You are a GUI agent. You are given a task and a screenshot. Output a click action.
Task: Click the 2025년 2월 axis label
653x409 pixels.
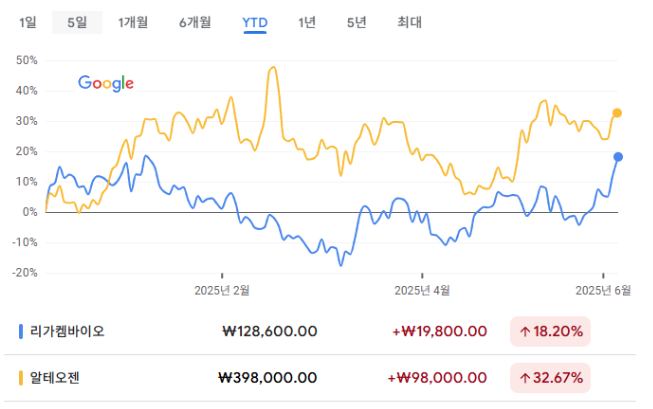[222, 290]
